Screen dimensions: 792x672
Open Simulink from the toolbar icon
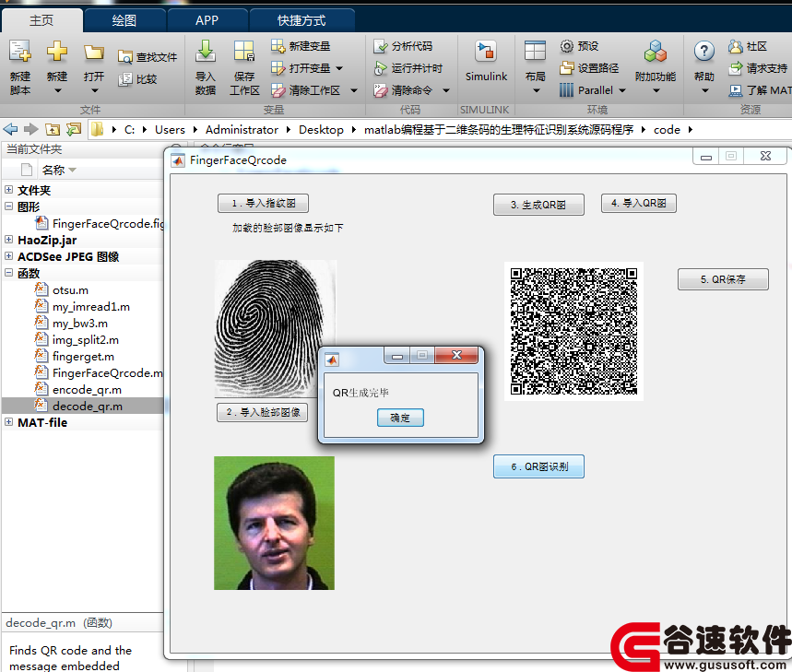[x=486, y=52]
